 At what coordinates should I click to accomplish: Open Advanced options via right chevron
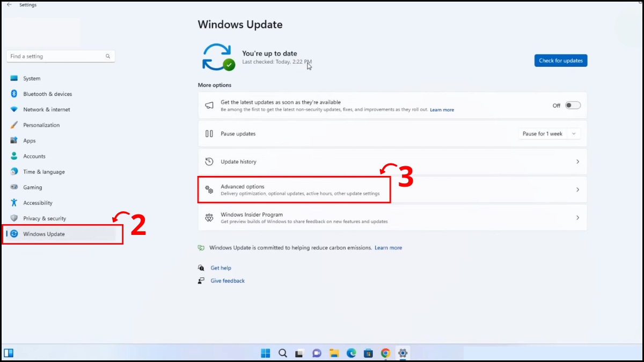[x=577, y=190]
